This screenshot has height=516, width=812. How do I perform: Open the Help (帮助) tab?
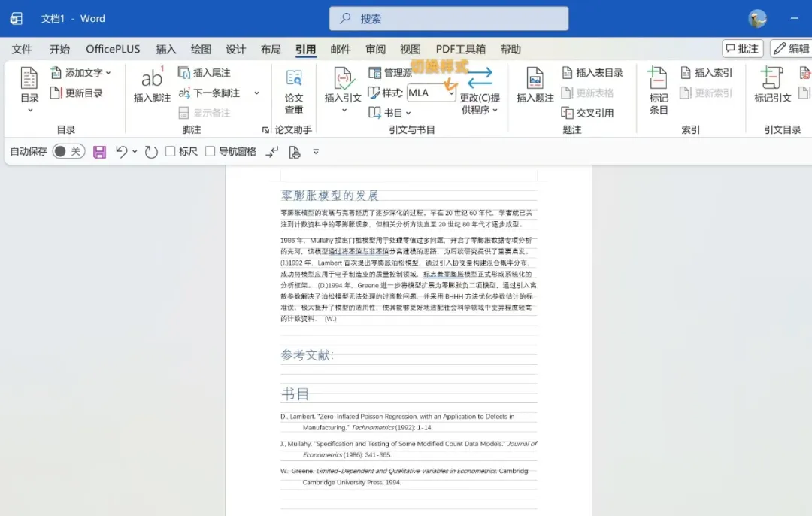(511, 49)
